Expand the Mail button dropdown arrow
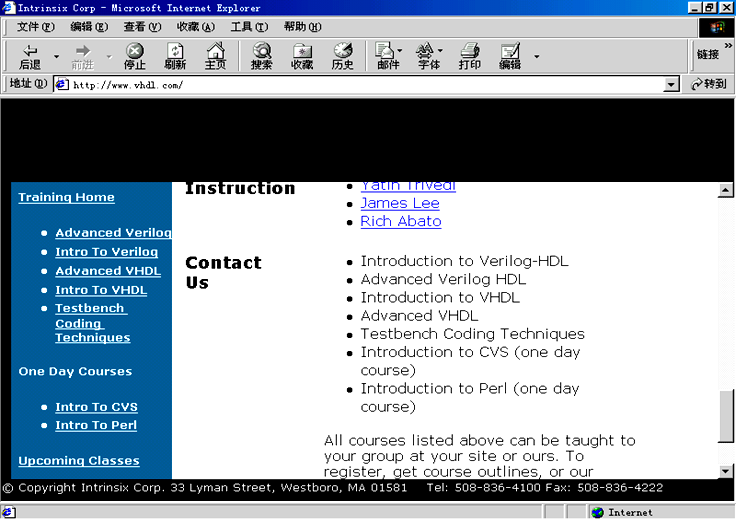736x520 pixels. 400,50
